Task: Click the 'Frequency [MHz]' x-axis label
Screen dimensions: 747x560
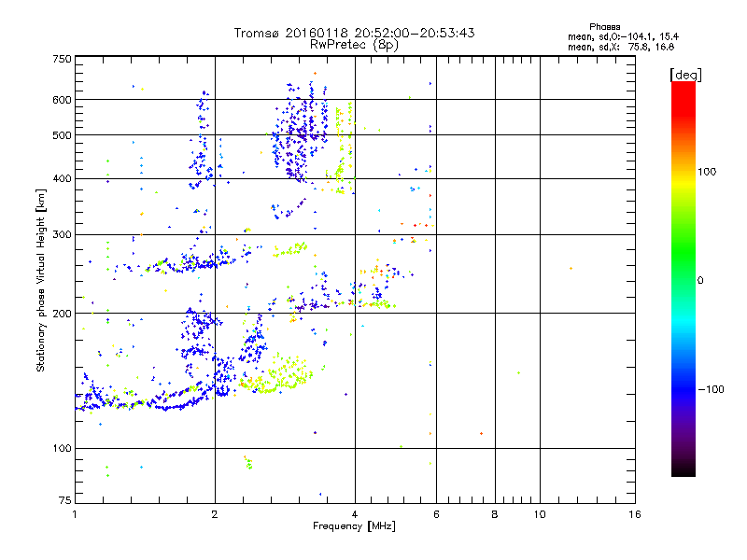Action: (354, 526)
